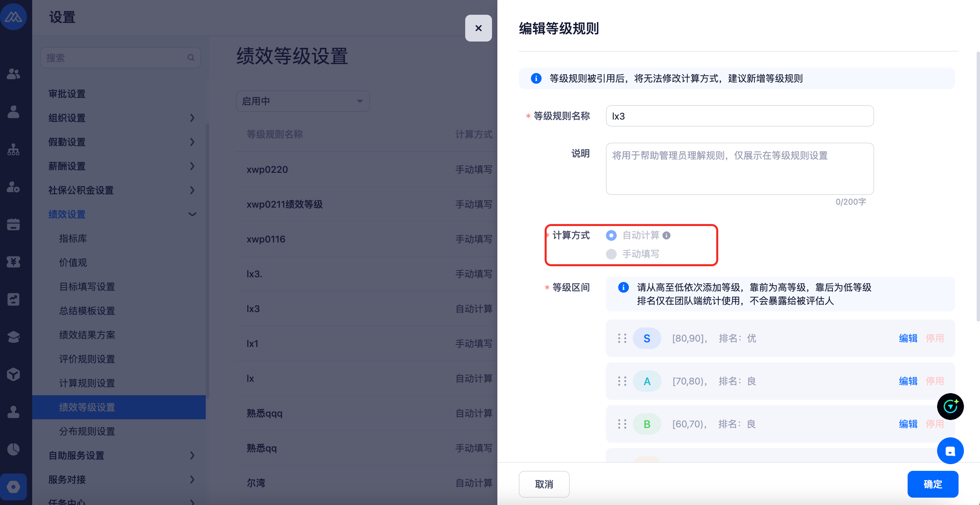Click the edit panel vertical scrollbar
This screenshot has width=980, height=505.
978,186
